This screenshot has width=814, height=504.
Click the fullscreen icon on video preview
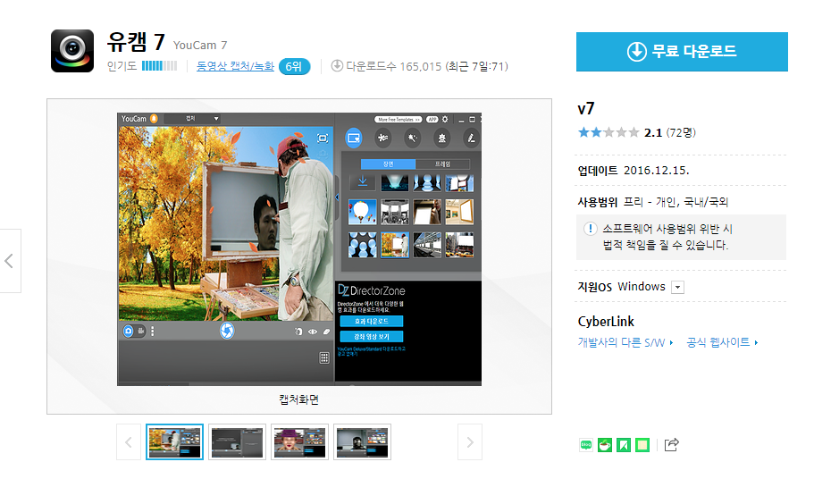tap(323, 139)
